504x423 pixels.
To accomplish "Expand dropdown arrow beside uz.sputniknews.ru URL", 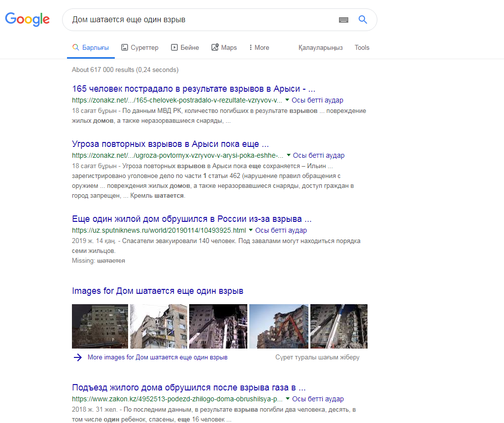I will (x=251, y=230).
